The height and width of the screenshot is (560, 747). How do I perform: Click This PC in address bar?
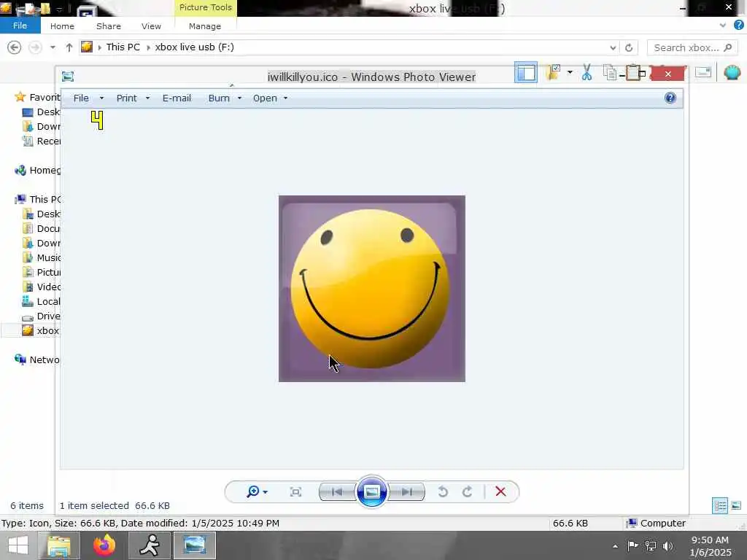tap(123, 47)
